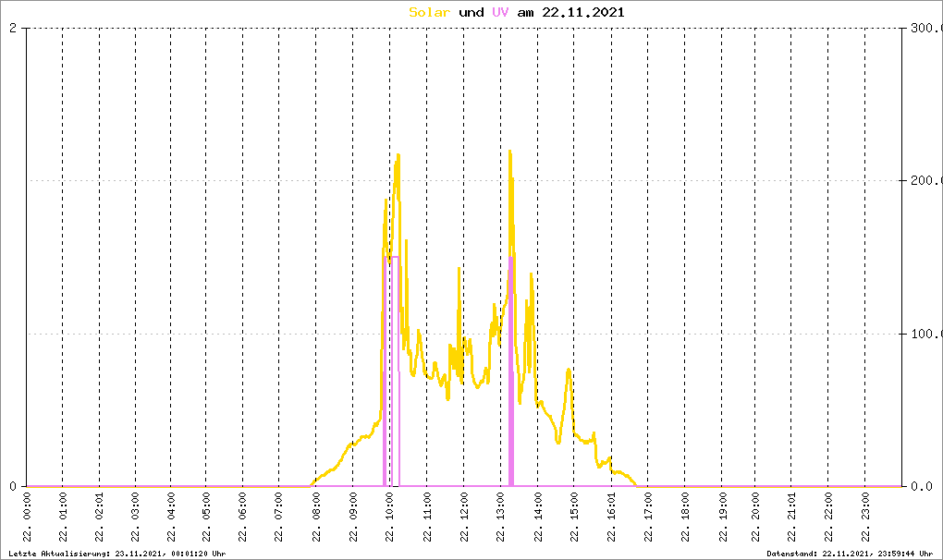Click the left axis label '2'
The image size is (943, 560).
pos(13,28)
